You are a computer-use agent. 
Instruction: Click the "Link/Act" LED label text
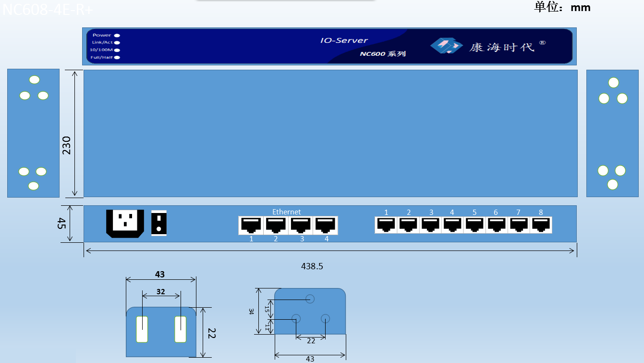(102, 42)
